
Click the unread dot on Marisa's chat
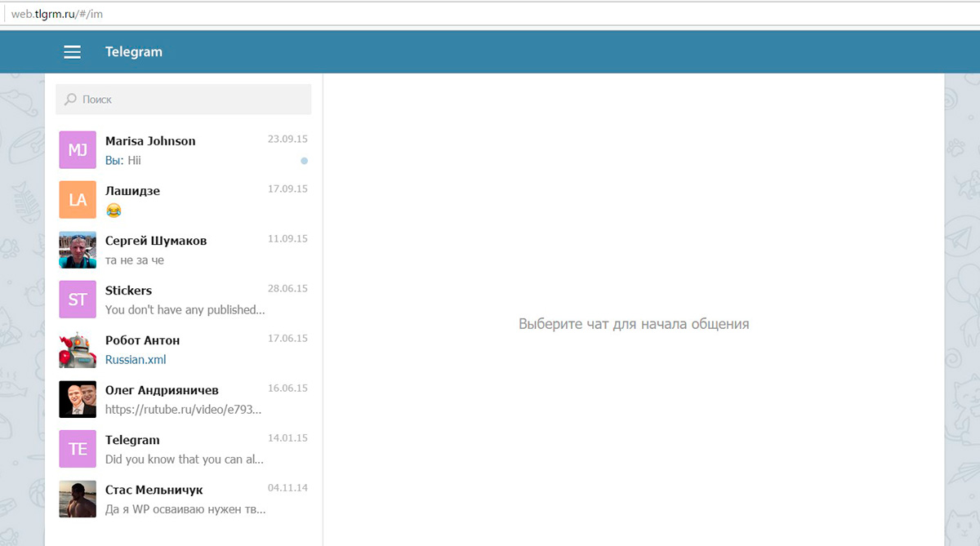click(305, 161)
